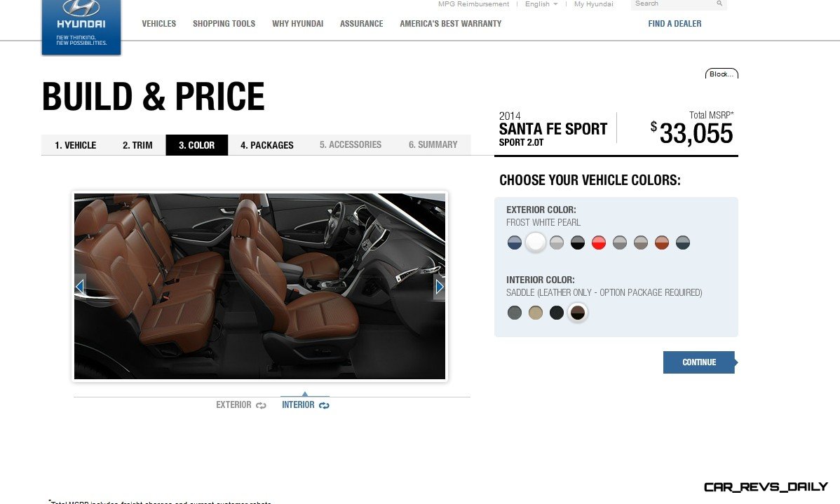
Task: Click the interior car preview image
Action: pyautogui.click(x=260, y=287)
